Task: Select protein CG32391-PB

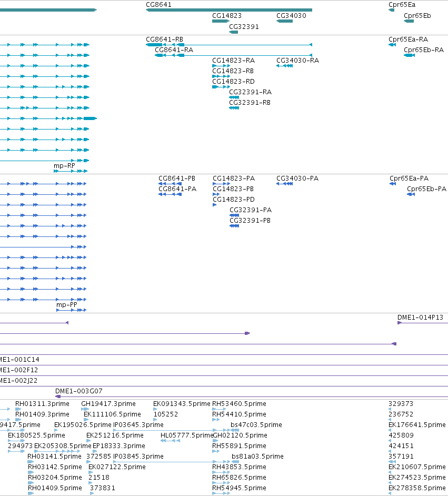Action: (234, 226)
